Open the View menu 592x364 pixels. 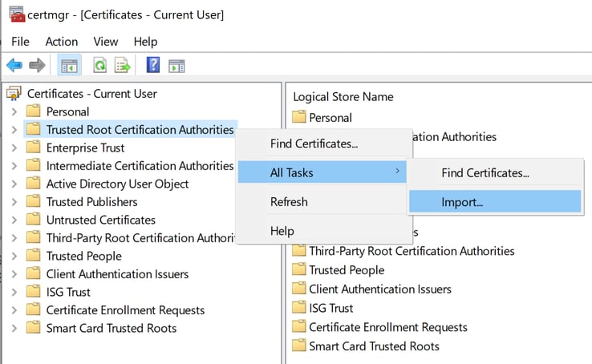tap(106, 42)
